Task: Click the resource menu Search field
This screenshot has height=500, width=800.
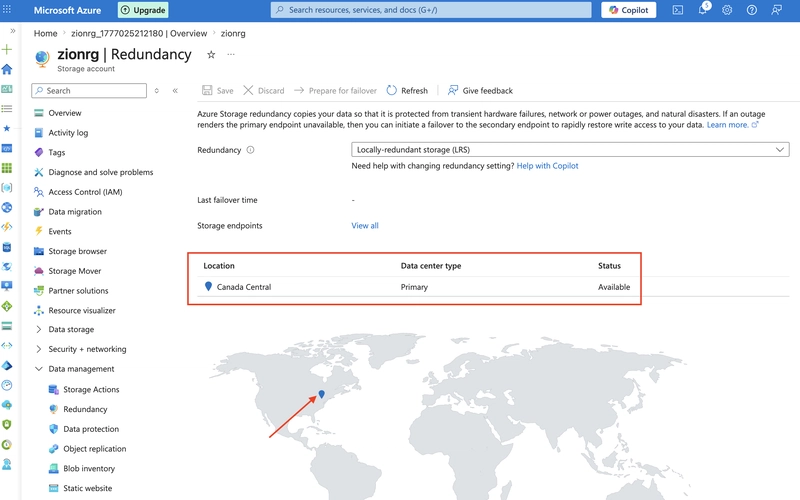Action: pos(89,90)
